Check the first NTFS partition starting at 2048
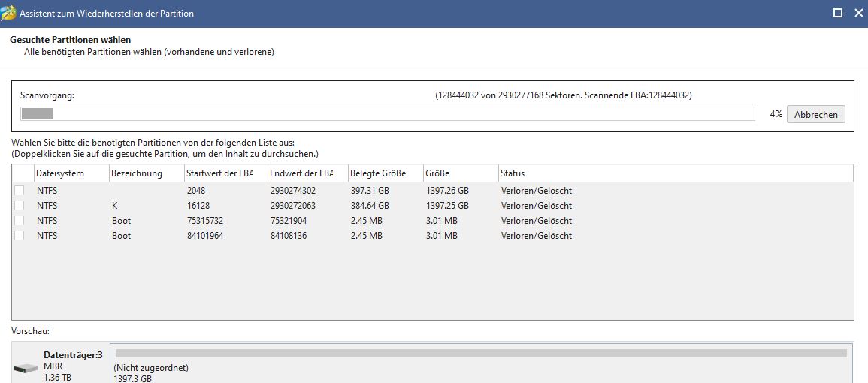 [20, 191]
